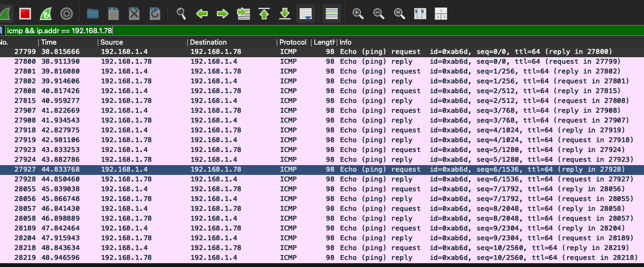Jump to the first packet

coord(264,14)
